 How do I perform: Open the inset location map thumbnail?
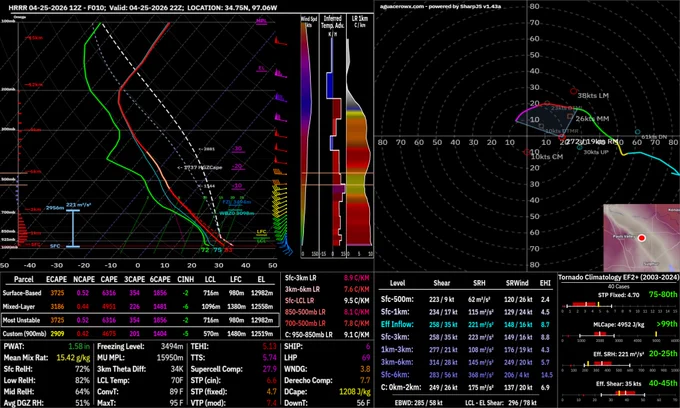click(x=641, y=238)
